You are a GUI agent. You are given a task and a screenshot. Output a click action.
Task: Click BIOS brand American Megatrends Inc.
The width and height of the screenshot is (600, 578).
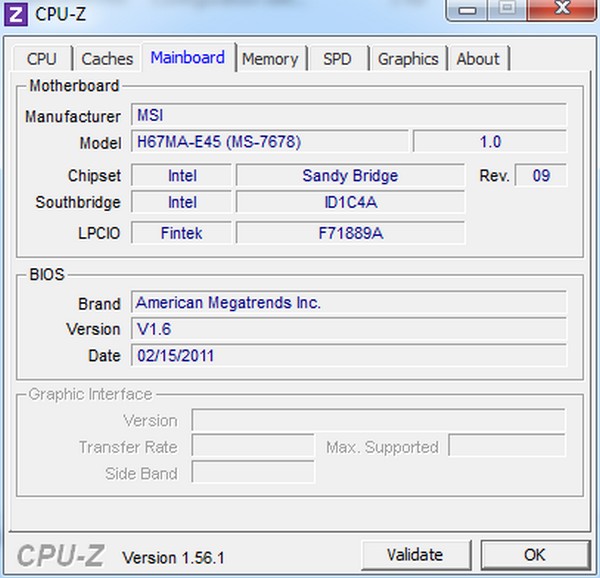pos(349,303)
